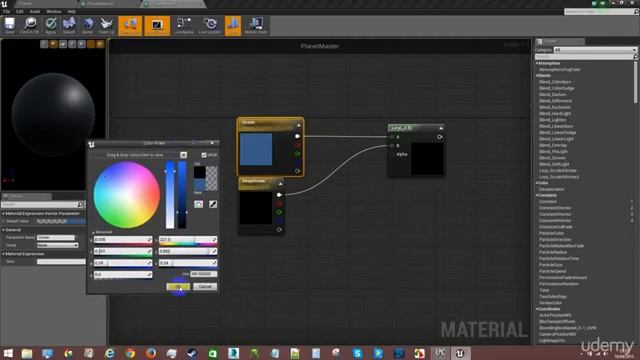Screen dimensions: 640x360
Task: Collapse the Ocean node with its arrow
Action: (299, 125)
